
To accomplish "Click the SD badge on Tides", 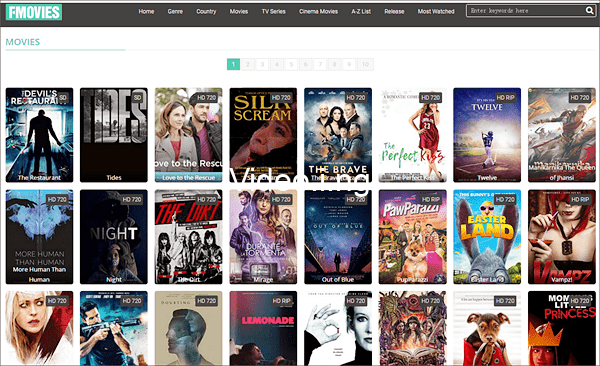I will coord(137,98).
